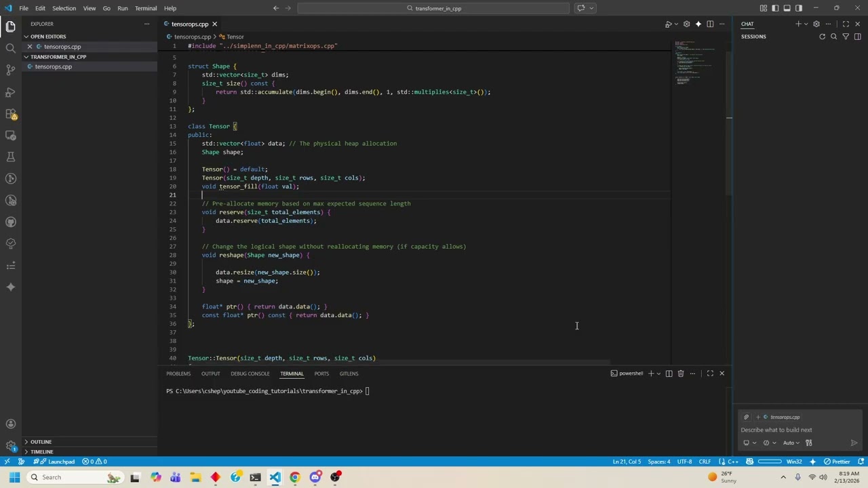
Task: Toggle bottom panel layout
Action: click(x=787, y=8)
